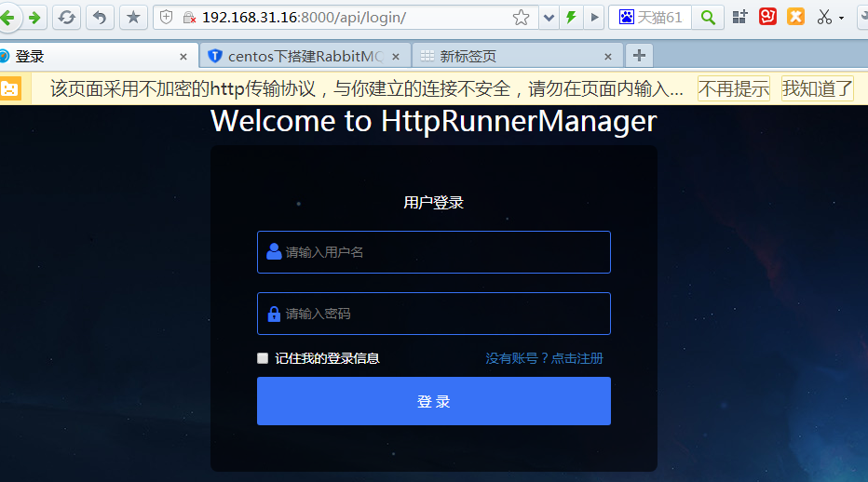Click the 用户登录 form title
Image resolution: width=868 pixels, height=482 pixels.
coord(433,203)
